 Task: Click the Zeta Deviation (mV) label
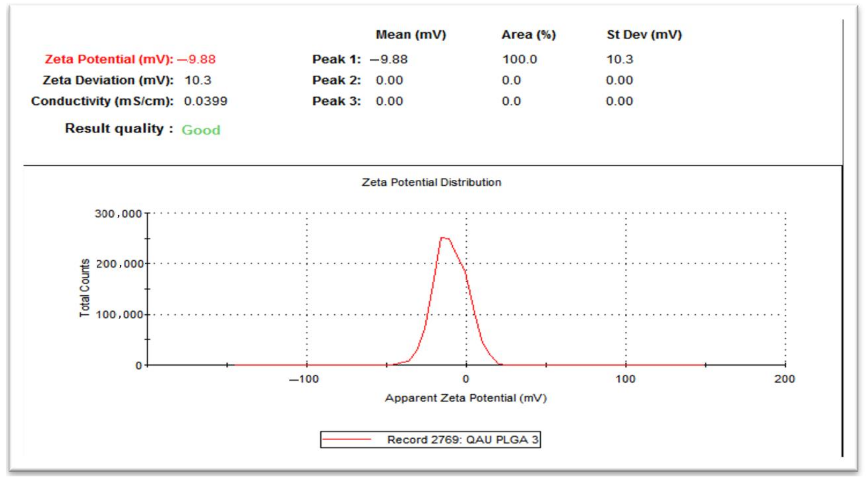108,80
